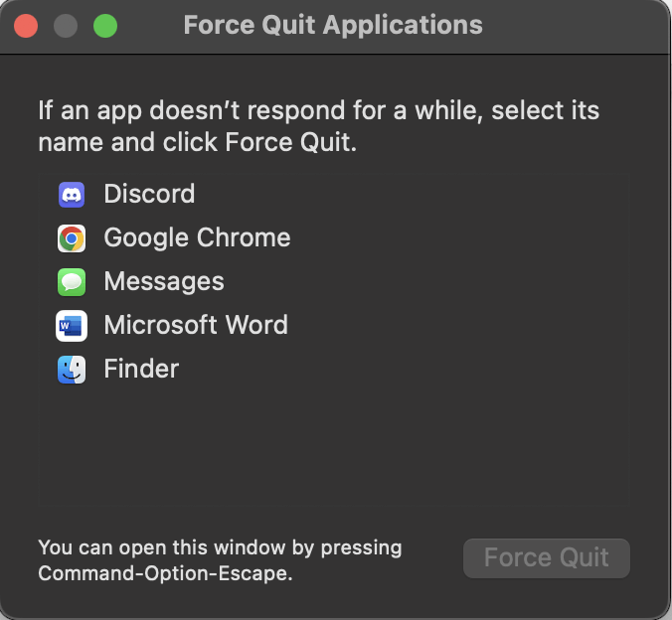Click the "If an app doesn't respond" text line
Screen dimensions: 672x620
click(318, 109)
